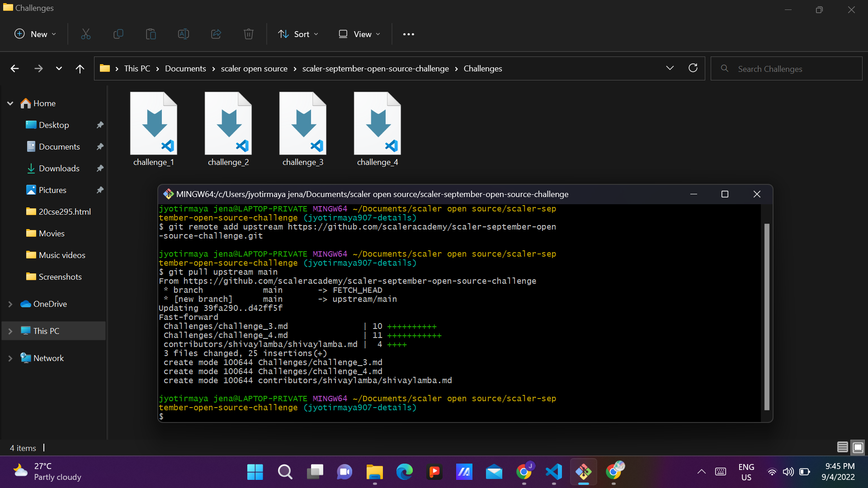The height and width of the screenshot is (488, 868).
Task: Click the Rename icon in toolbar
Action: pyautogui.click(x=184, y=34)
